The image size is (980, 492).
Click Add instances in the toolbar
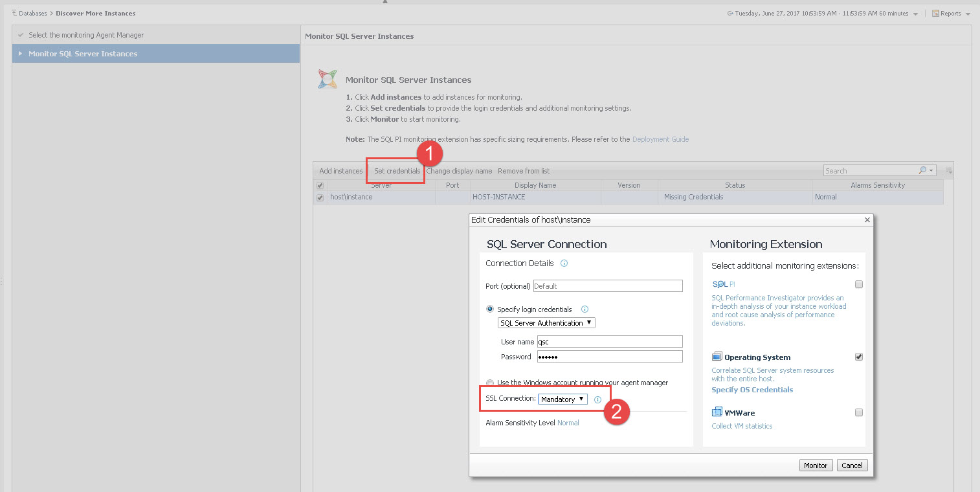point(341,171)
